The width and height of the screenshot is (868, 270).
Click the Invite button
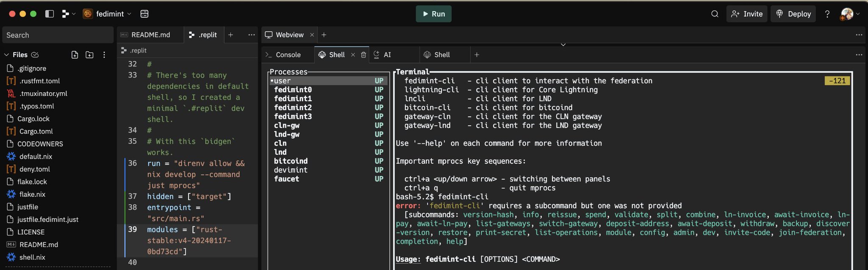point(747,14)
